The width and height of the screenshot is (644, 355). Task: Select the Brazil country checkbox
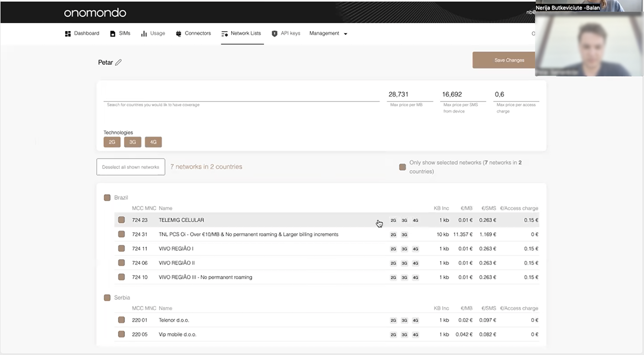pyautogui.click(x=107, y=198)
